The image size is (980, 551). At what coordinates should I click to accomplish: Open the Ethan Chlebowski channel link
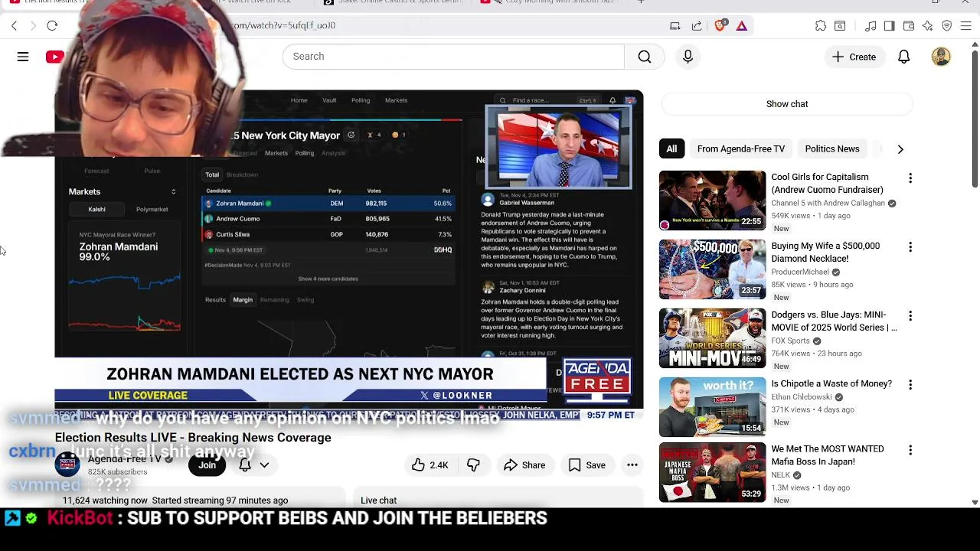point(802,397)
